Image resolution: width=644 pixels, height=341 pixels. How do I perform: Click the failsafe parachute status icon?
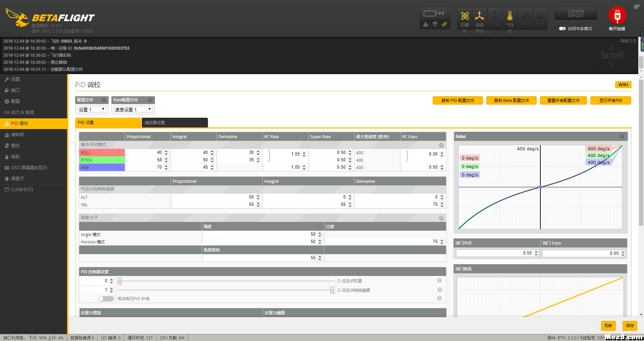click(435, 24)
